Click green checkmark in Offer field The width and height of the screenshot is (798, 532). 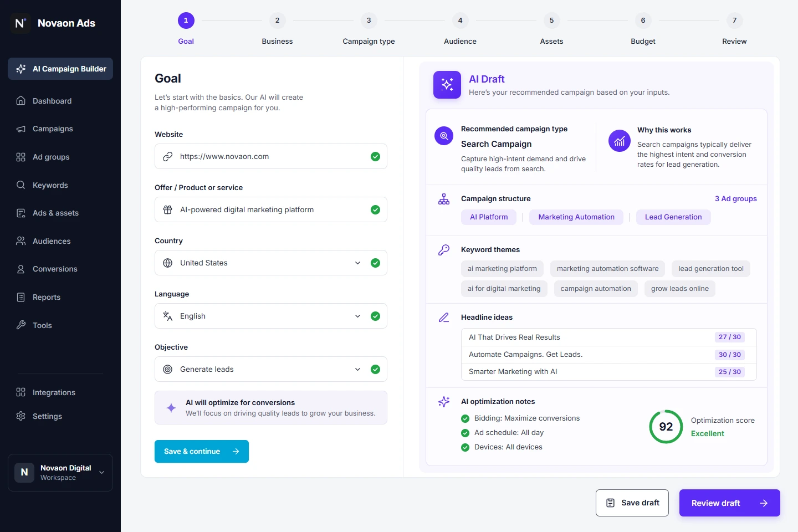(375, 209)
